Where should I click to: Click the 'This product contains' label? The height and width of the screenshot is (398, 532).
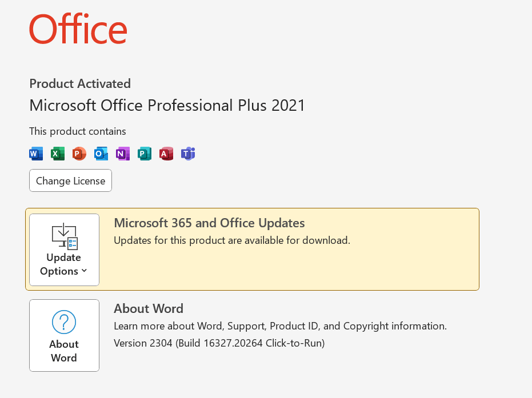click(x=78, y=131)
